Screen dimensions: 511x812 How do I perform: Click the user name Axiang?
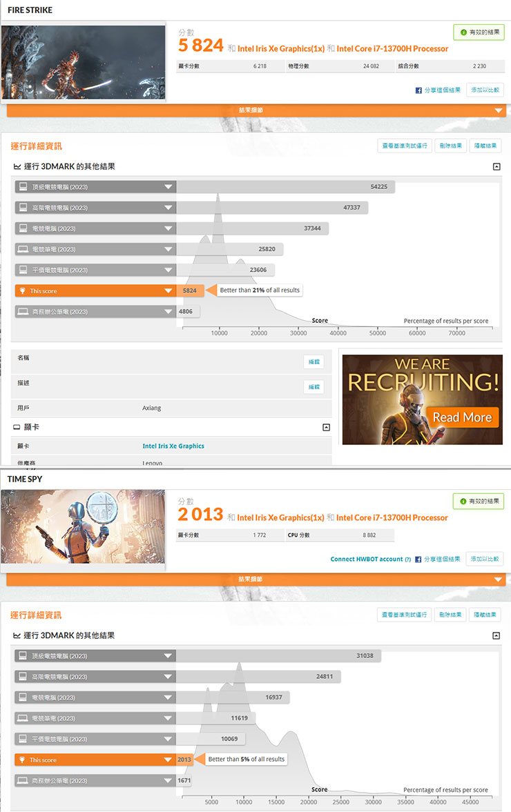151,408
